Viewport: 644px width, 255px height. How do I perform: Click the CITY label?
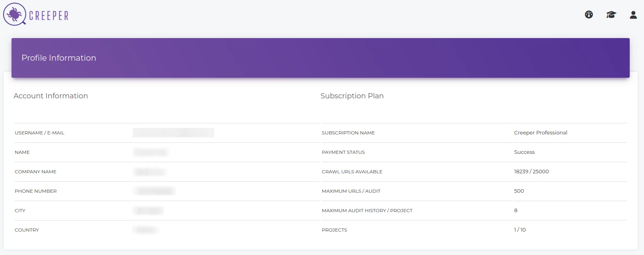coord(20,211)
